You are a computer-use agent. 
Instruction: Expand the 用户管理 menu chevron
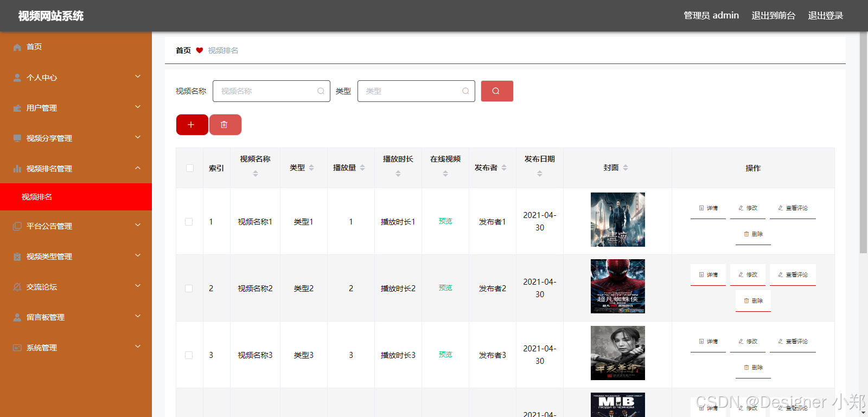(x=138, y=107)
